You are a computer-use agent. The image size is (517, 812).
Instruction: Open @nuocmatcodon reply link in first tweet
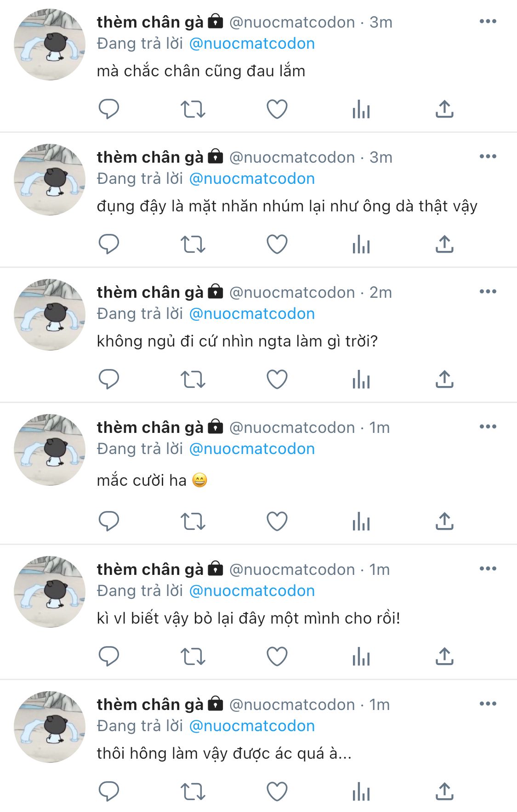tap(252, 44)
